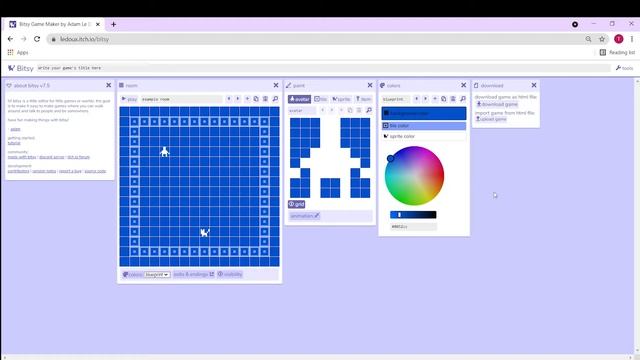The image size is (640, 360).
Task: Delete the current room trash icon
Action: 265,99
